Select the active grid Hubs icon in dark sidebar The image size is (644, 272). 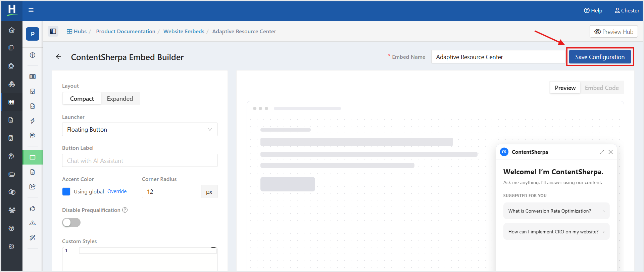coord(11,102)
